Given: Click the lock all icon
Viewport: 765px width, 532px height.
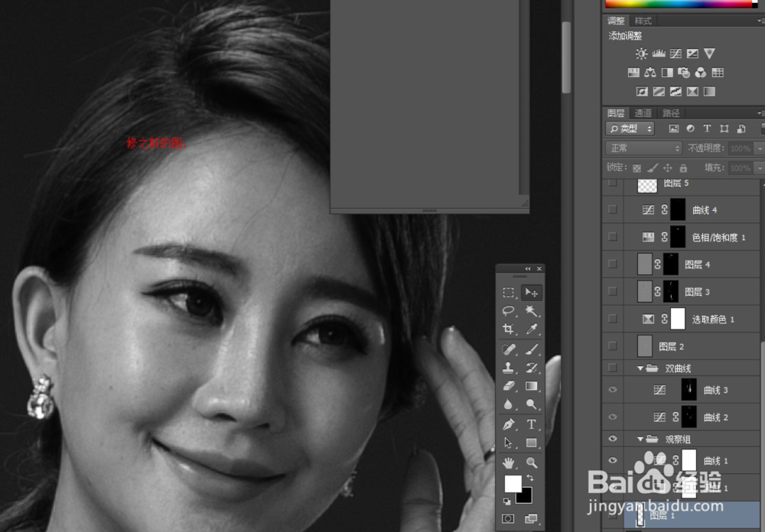Looking at the screenshot, I should (683, 167).
